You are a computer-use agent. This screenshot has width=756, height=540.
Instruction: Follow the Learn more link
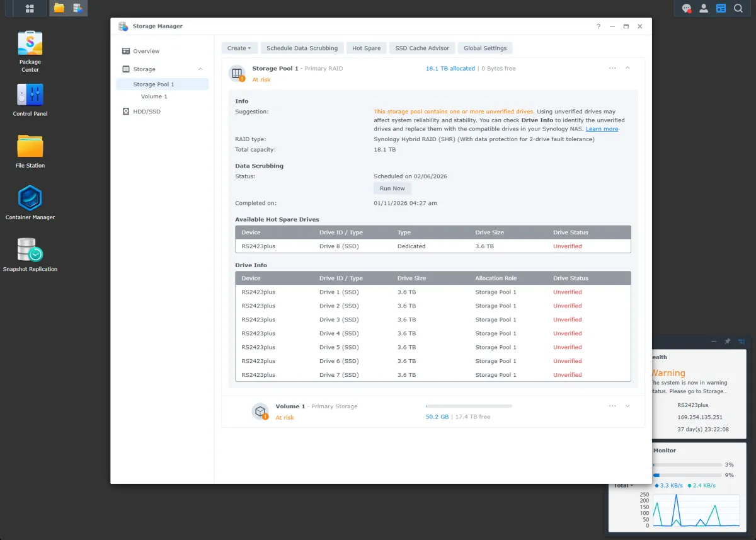(602, 129)
